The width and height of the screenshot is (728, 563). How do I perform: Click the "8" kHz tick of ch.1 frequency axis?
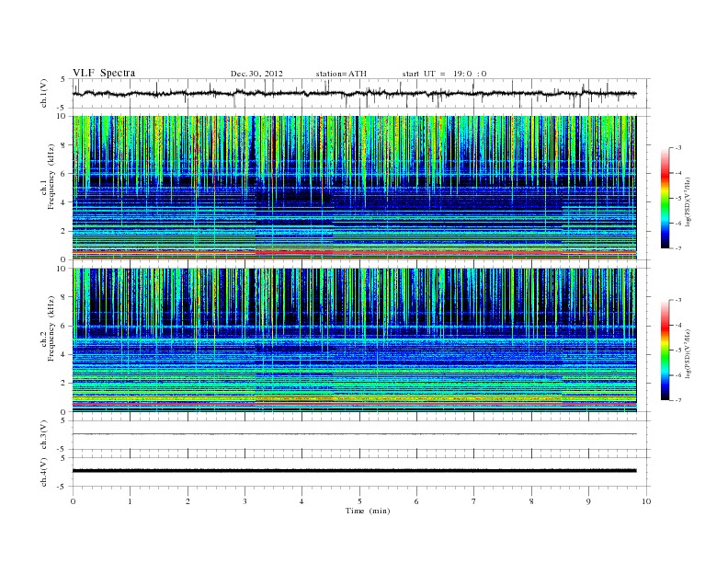pos(63,145)
